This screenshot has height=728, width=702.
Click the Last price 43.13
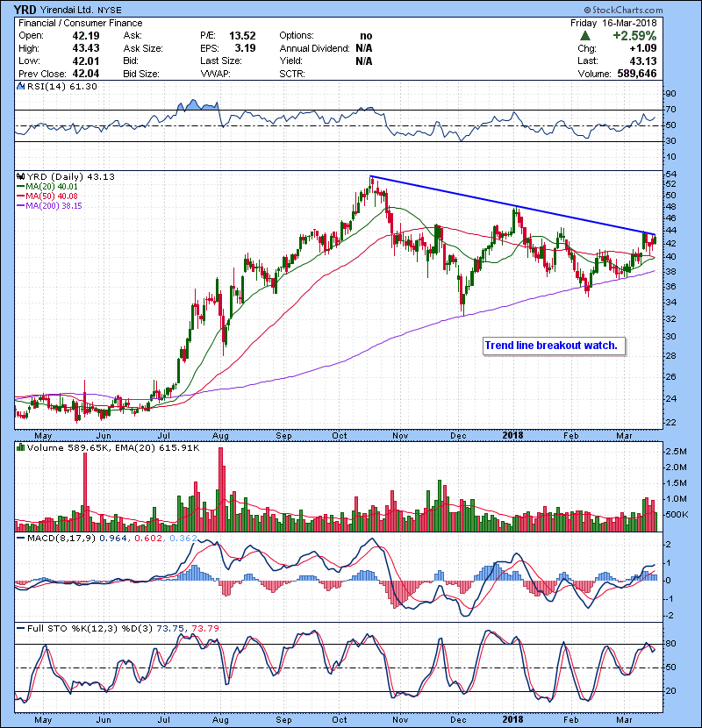pos(643,61)
